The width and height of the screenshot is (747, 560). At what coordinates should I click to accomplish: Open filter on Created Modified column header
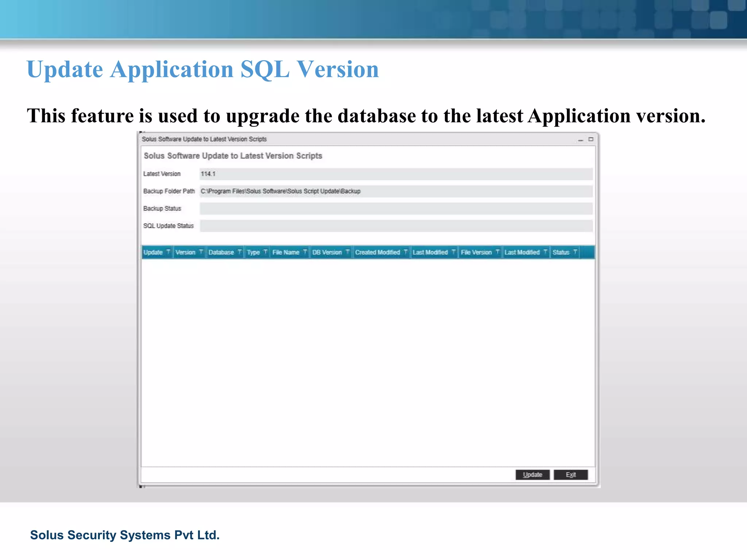406,252
